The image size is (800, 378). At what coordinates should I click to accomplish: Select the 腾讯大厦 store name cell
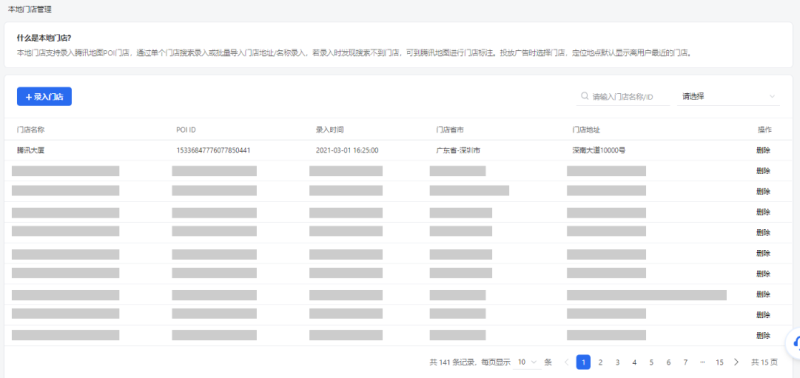31,150
